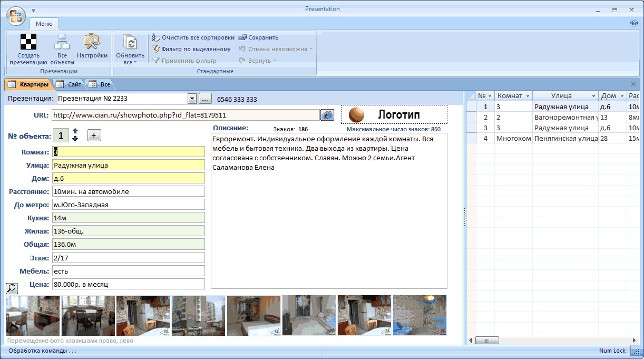Click Вернуть redo button
The image size is (644, 359).
(x=257, y=61)
